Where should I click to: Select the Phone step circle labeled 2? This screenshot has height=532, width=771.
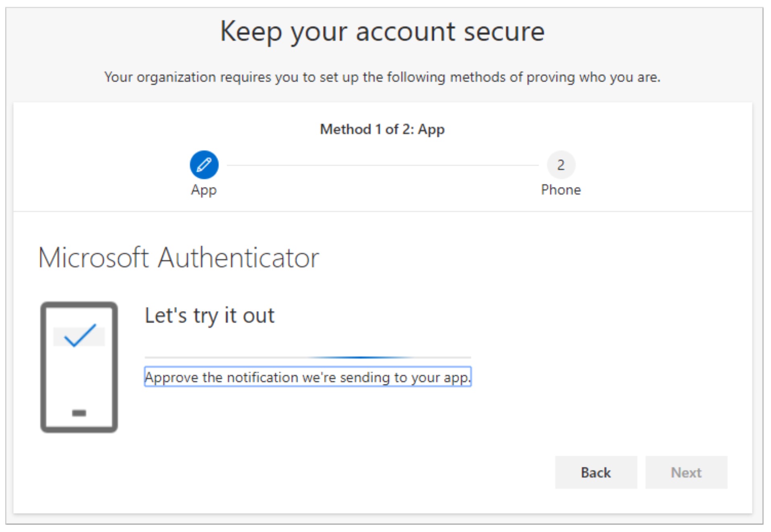(561, 164)
